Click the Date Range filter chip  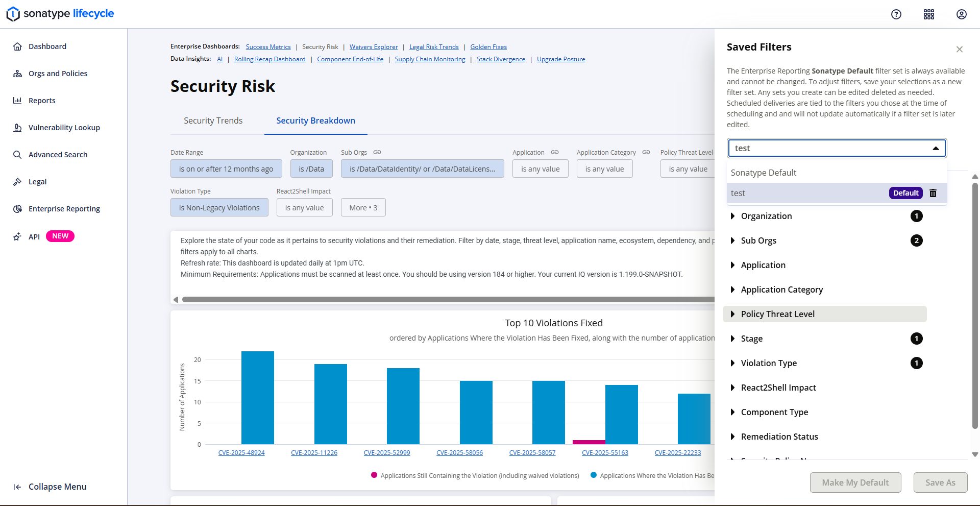click(x=226, y=169)
